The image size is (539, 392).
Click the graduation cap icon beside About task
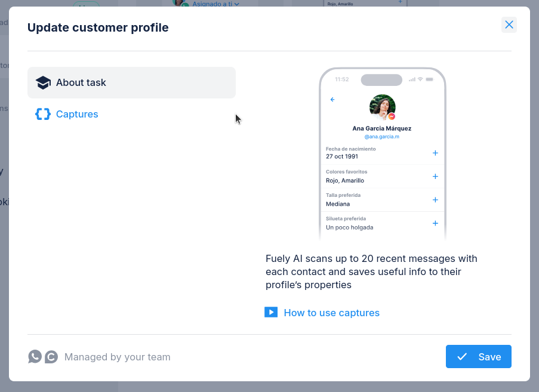[43, 83]
